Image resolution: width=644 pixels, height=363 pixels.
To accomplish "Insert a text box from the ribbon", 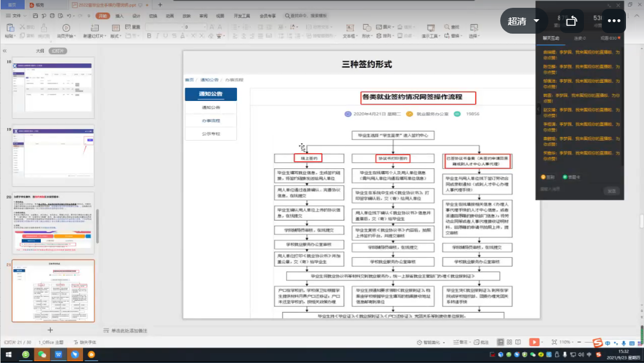I will point(348,28).
